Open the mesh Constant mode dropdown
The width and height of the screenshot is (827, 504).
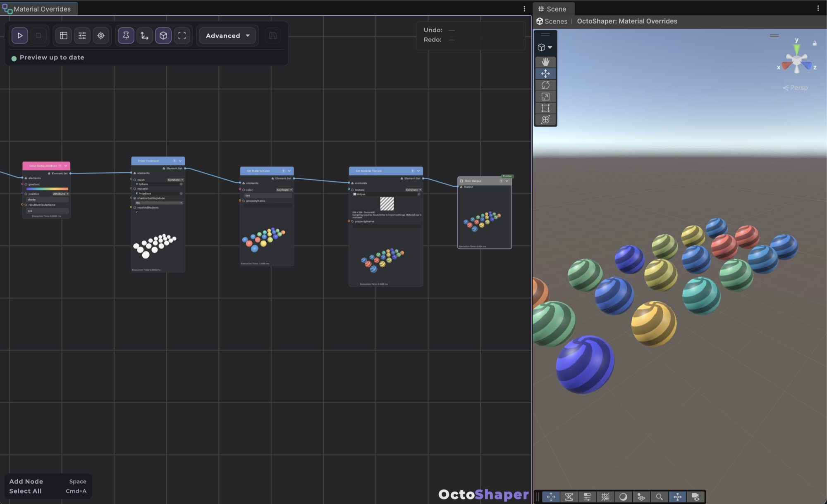[175, 180]
